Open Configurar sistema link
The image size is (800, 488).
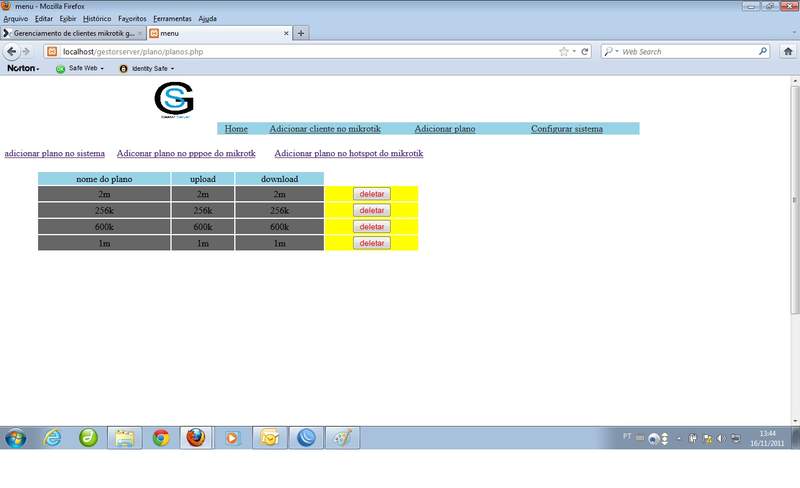[x=567, y=129]
